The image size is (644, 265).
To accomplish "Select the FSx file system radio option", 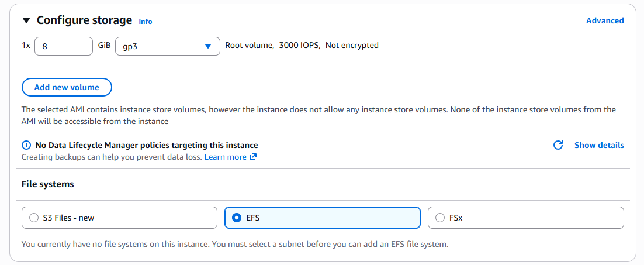I will 526,218.
